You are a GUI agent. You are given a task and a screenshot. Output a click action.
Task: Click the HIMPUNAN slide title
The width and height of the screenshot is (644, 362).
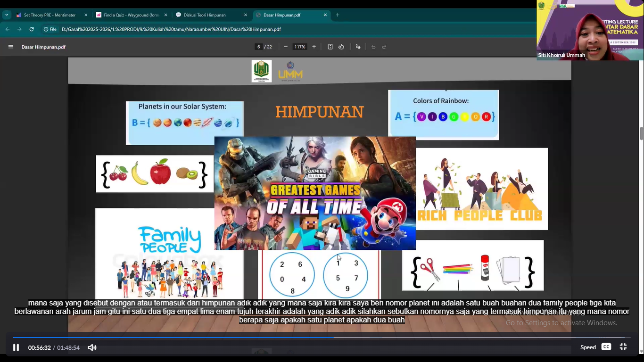[x=320, y=112]
